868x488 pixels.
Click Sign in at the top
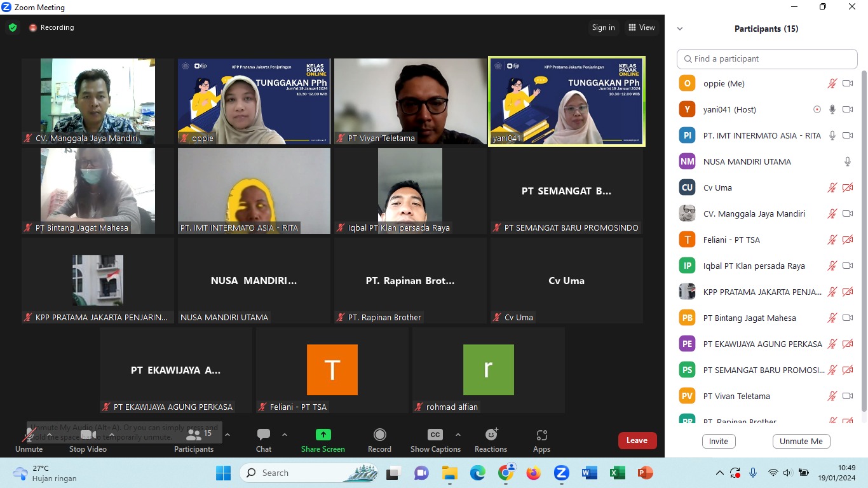pos(603,27)
